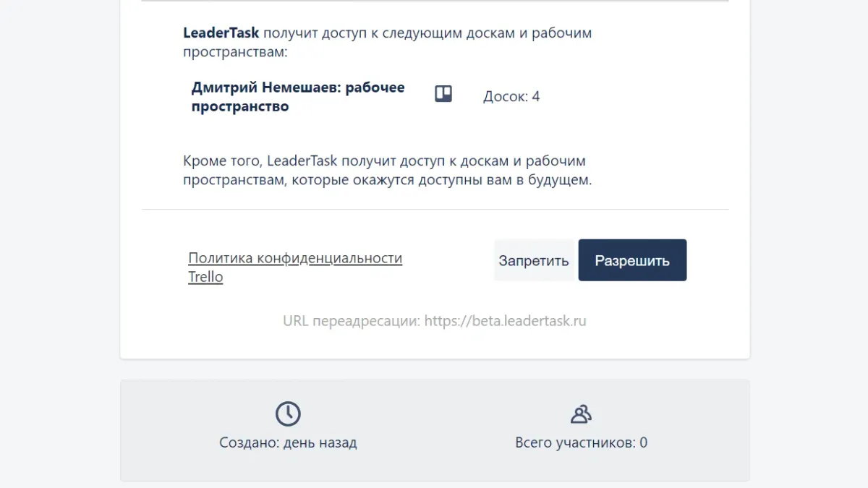This screenshot has width=868, height=488.
Task: Click the Запретить button
Action: pyautogui.click(x=534, y=260)
